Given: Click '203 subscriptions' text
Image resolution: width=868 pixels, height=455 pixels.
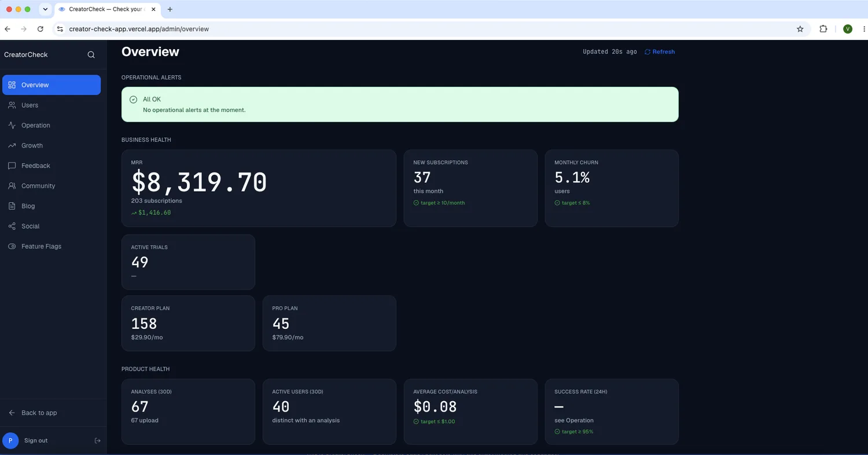Looking at the screenshot, I should pyautogui.click(x=157, y=201).
